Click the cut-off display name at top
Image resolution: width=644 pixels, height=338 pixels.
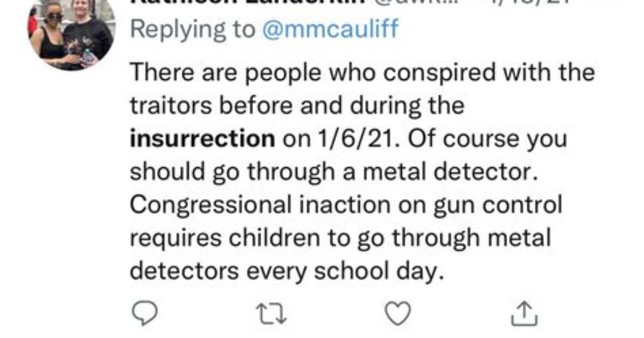click(x=247, y=3)
